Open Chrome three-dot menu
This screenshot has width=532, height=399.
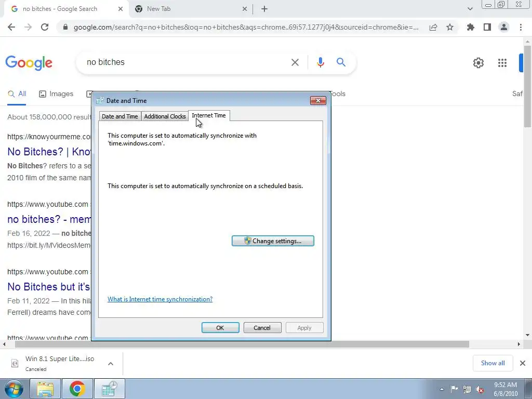[521, 27]
